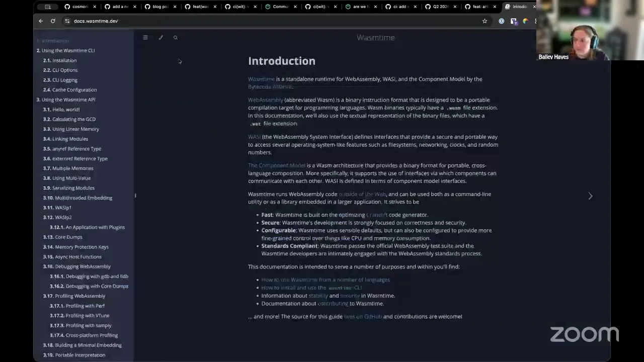
Task: Go to next chapter arrow
Action: click(591, 196)
